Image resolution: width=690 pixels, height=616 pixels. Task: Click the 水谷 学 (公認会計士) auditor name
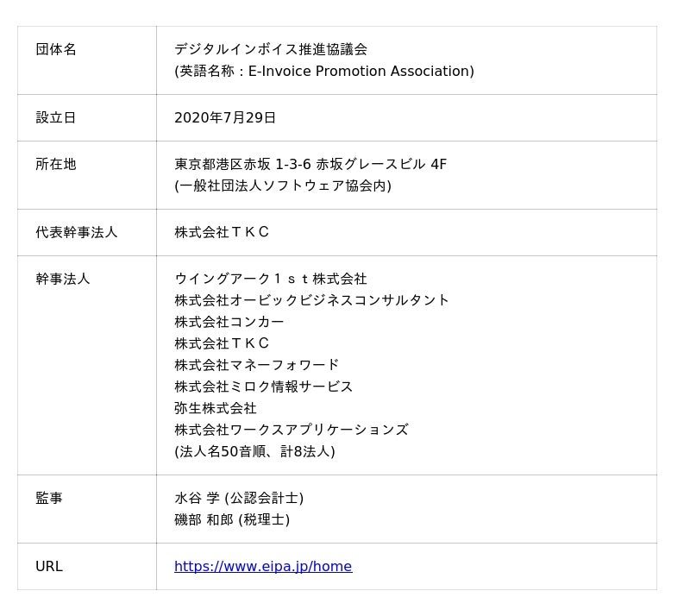[x=239, y=499]
